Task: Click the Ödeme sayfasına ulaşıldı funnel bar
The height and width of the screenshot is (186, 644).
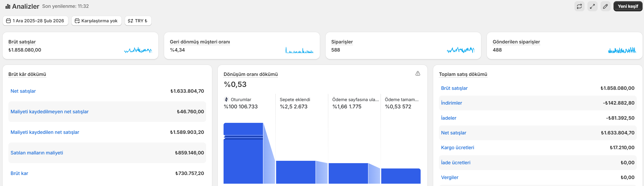Action: [348, 173]
